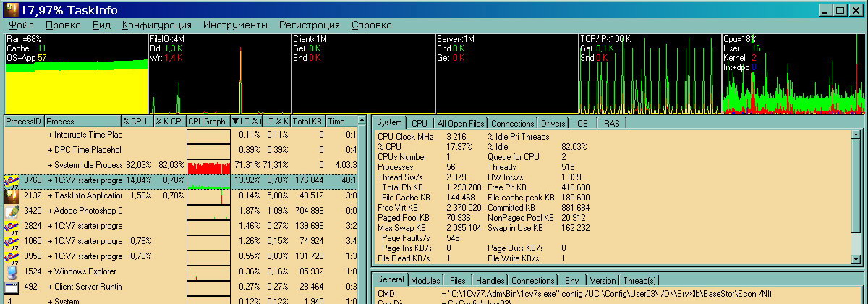This screenshot has height=304, width=868.
Task: Click the Ram usage graph panel
Action: click(x=75, y=74)
